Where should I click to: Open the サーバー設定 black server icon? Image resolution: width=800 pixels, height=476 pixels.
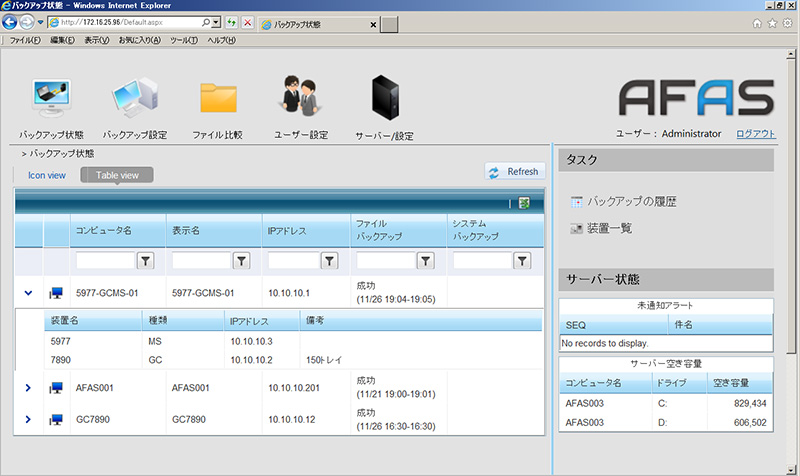[385, 97]
